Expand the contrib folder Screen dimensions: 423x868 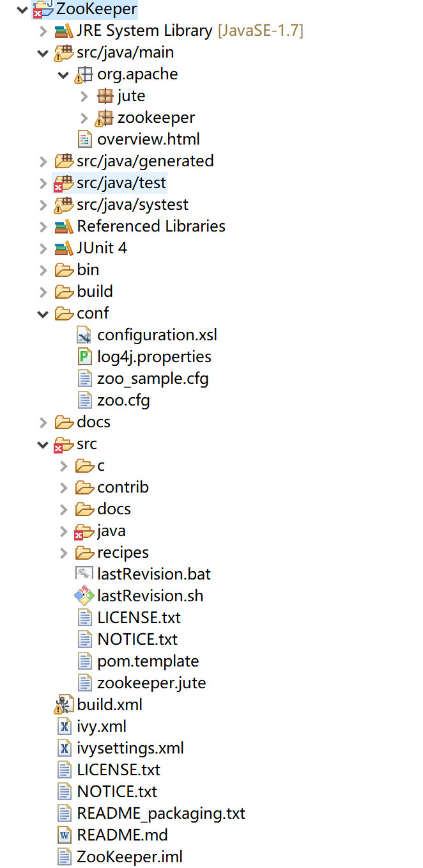click(63, 487)
